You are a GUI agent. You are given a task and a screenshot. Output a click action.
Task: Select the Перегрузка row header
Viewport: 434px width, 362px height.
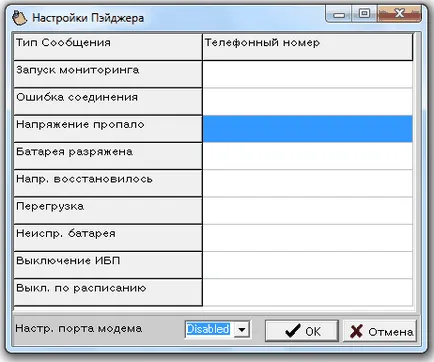click(x=108, y=211)
